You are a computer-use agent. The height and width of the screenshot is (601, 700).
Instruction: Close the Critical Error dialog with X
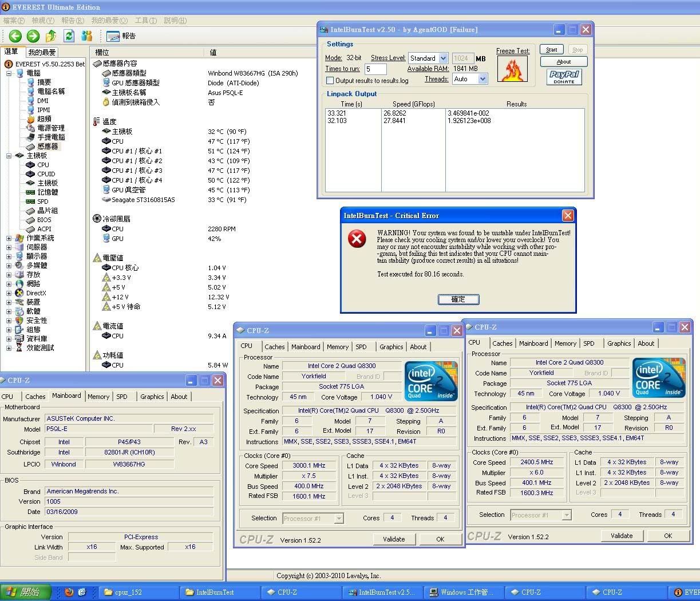(568, 215)
